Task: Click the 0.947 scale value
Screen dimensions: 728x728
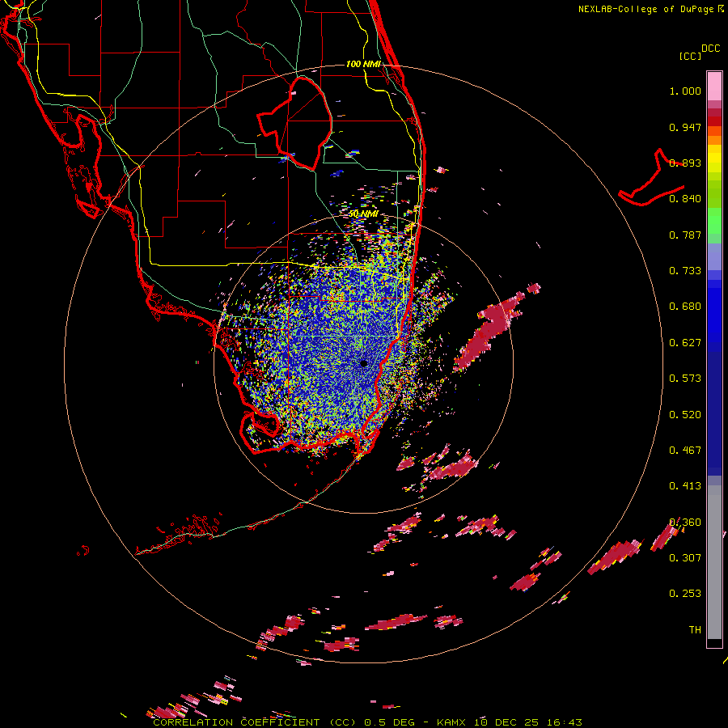Action: click(x=685, y=127)
